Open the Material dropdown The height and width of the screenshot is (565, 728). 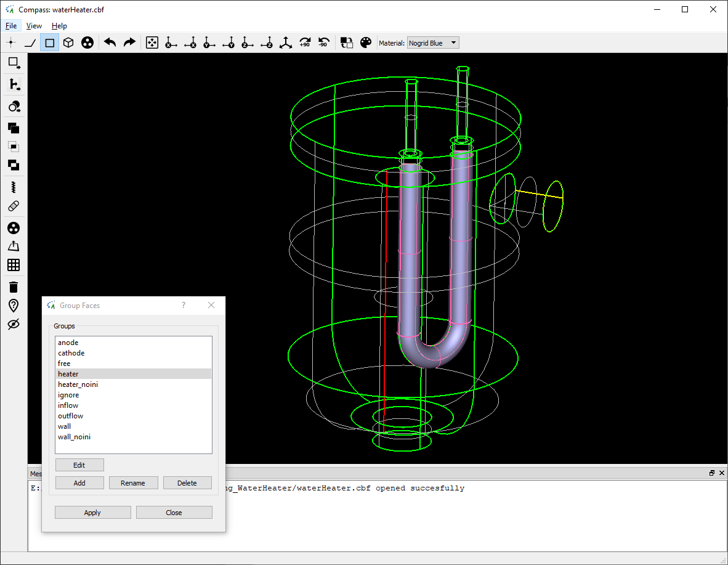(x=433, y=43)
